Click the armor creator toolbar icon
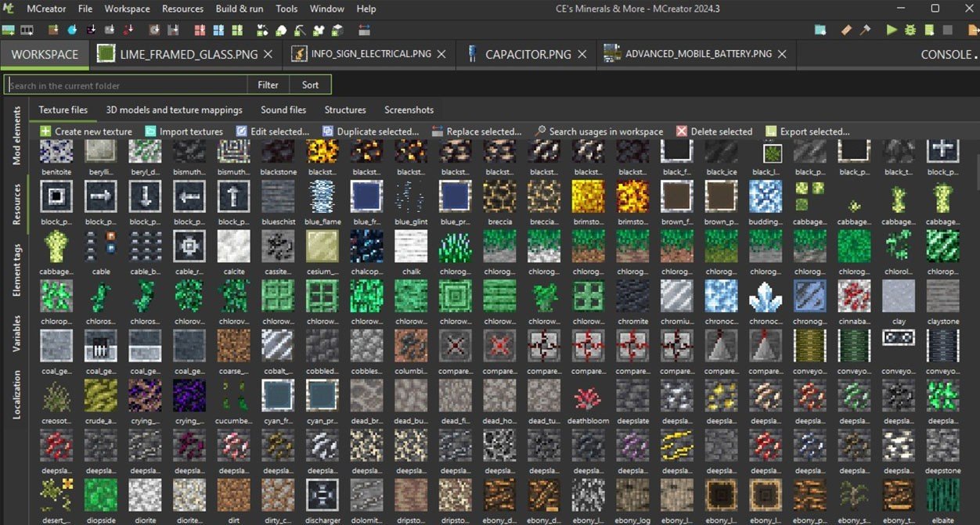This screenshot has width=980, height=525. point(319,31)
